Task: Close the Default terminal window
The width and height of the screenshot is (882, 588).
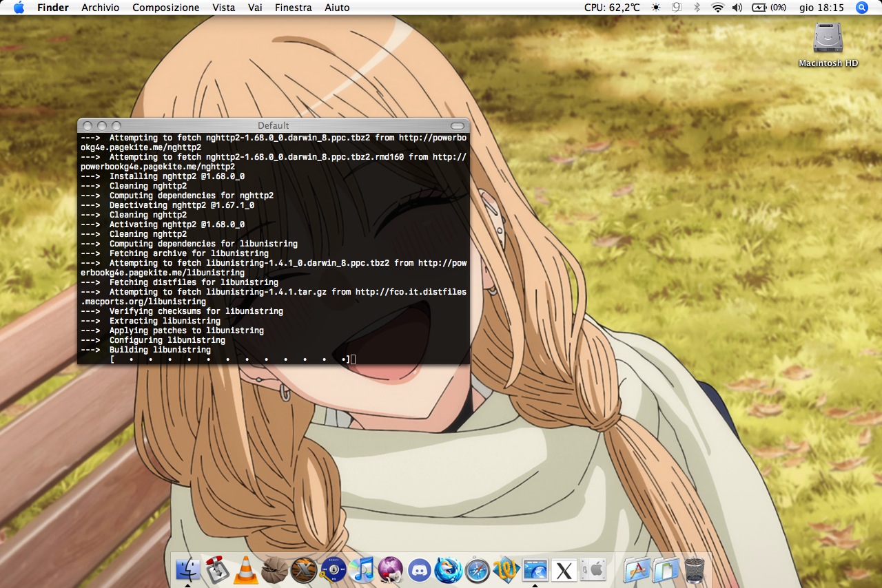Action: click(88, 126)
